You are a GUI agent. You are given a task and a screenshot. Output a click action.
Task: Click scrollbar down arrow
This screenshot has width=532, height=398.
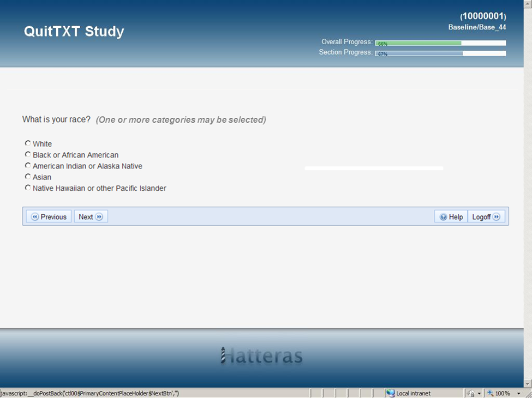coord(528,384)
